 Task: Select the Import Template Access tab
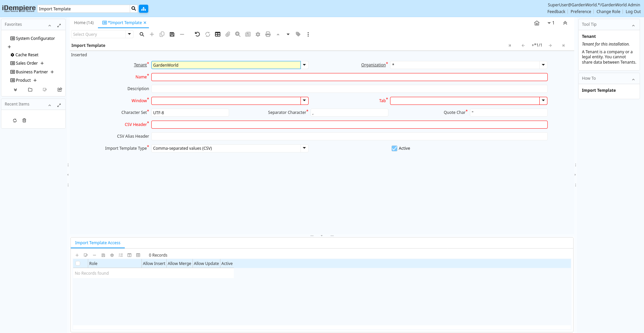pos(98,243)
